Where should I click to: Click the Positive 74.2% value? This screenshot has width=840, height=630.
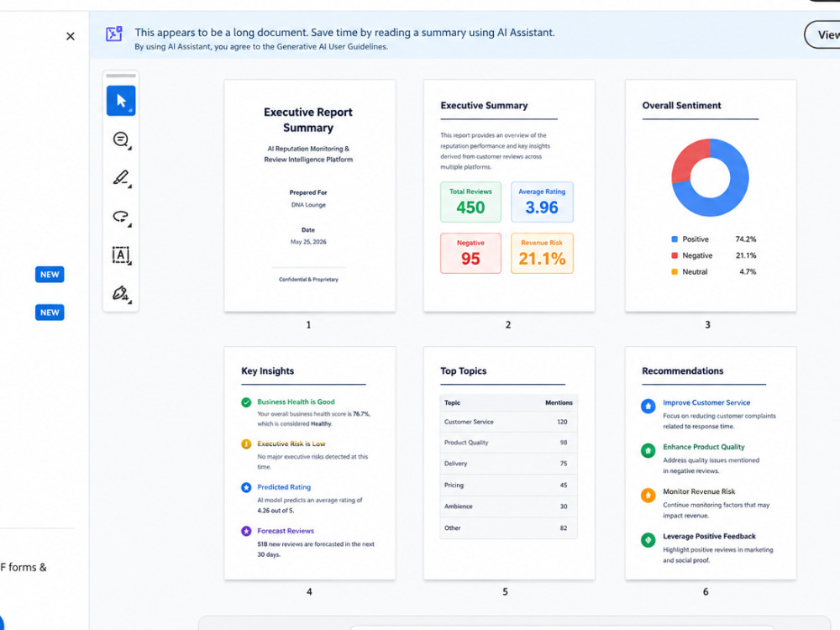click(745, 239)
